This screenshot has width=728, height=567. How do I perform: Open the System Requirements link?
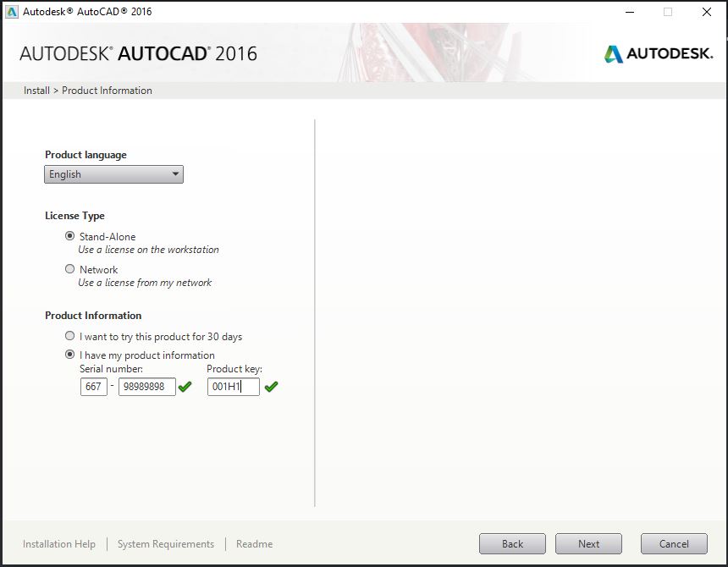click(166, 544)
